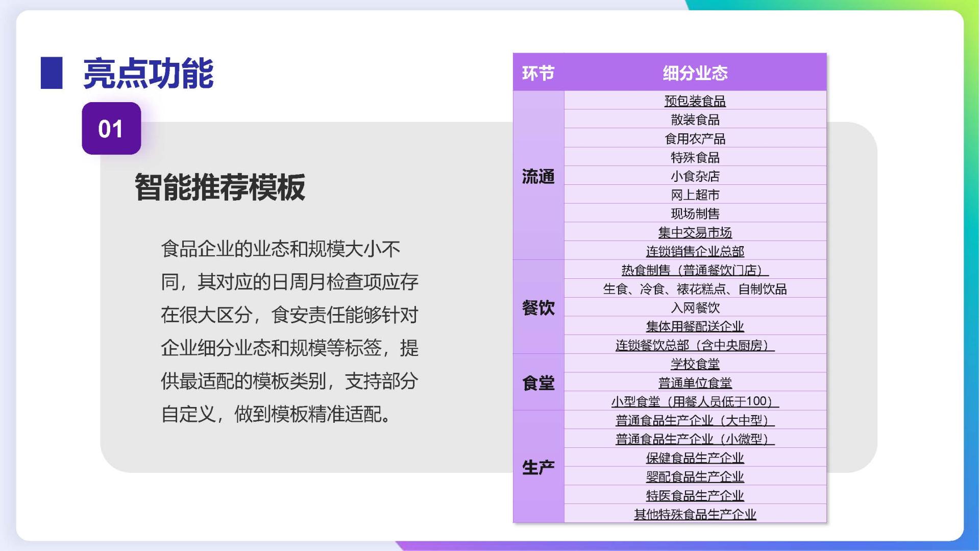Open the 保健食品生产企业 link
Image resolution: width=980 pixels, height=551 pixels.
695,458
